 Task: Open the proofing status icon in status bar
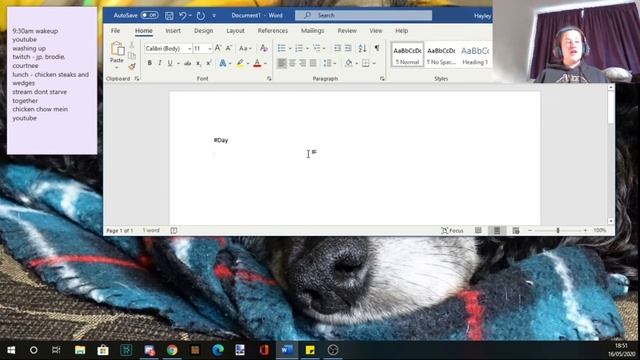[173, 231]
